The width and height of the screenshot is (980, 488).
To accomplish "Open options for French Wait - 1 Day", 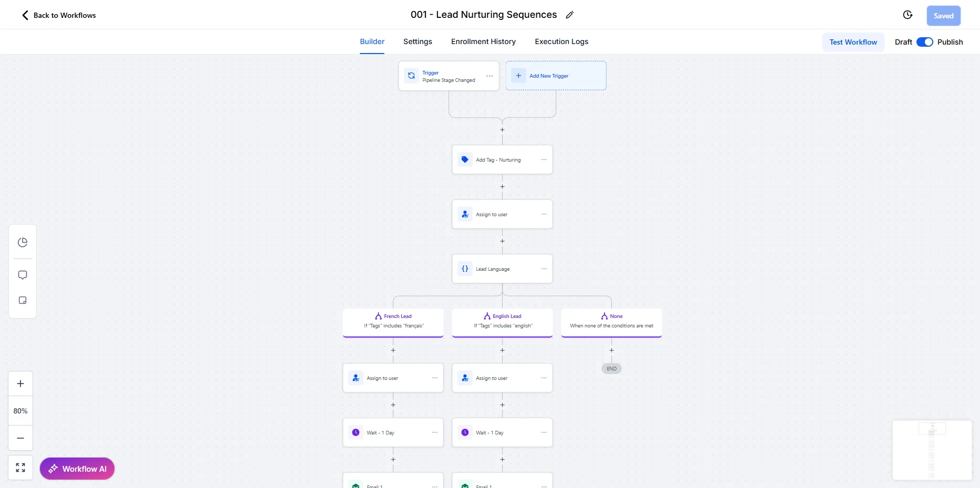I will click(x=434, y=432).
